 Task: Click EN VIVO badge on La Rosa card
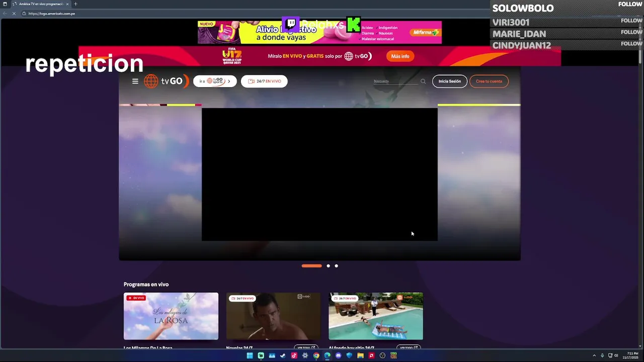pos(136,298)
